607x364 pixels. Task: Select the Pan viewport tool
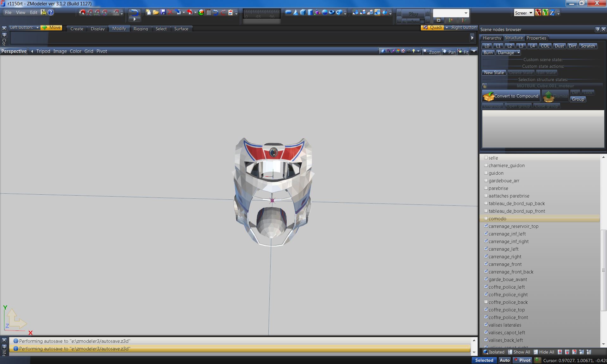(449, 52)
